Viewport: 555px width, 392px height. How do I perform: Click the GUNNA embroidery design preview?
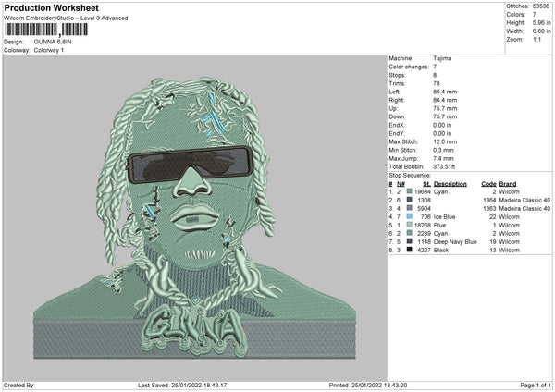(x=194, y=218)
